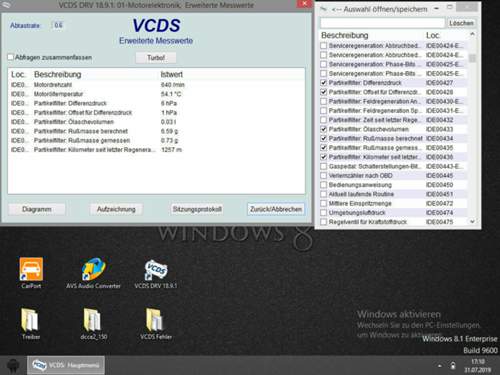The width and height of the screenshot is (500, 375).
Task: Check the 'Bedienungsanweisung' checkbox
Action: [324, 185]
